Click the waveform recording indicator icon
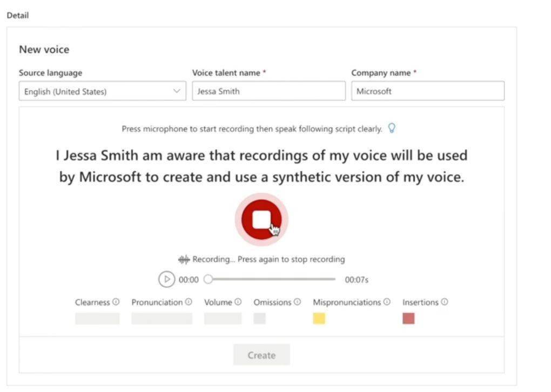551x392 pixels. pos(184,259)
